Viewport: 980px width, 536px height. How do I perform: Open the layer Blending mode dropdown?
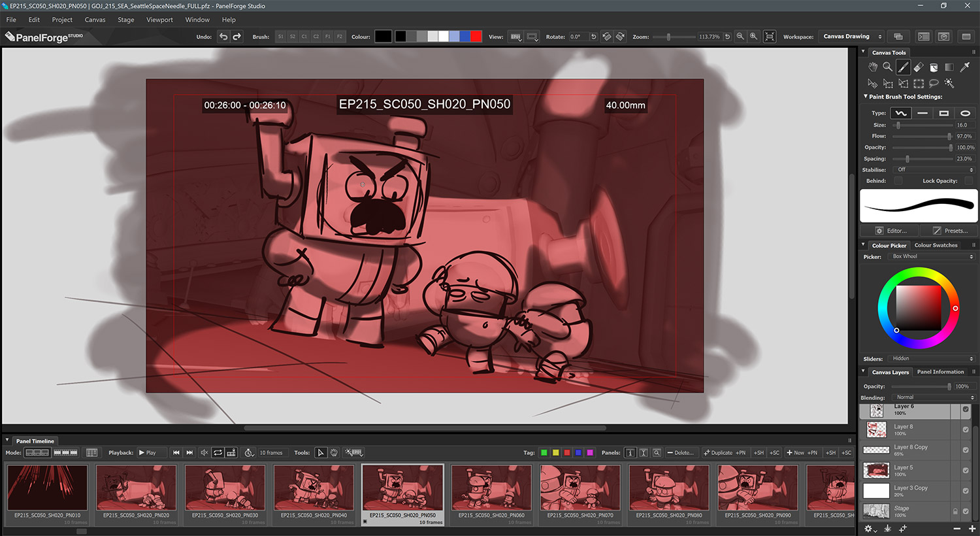934,397
